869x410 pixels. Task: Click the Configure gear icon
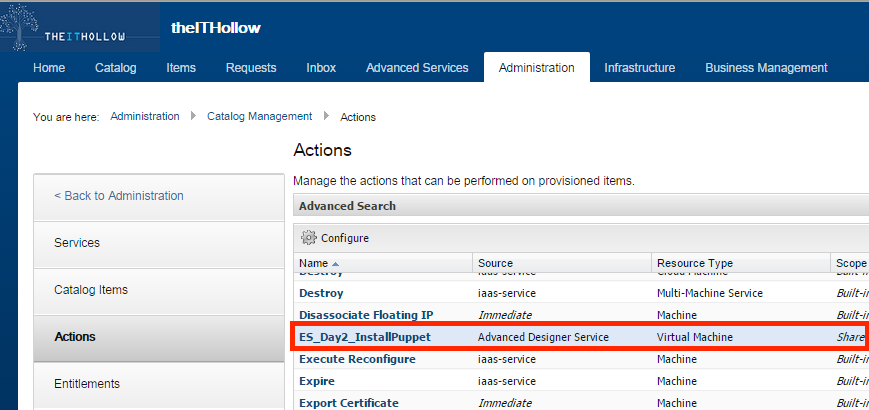tap(308, 238)
